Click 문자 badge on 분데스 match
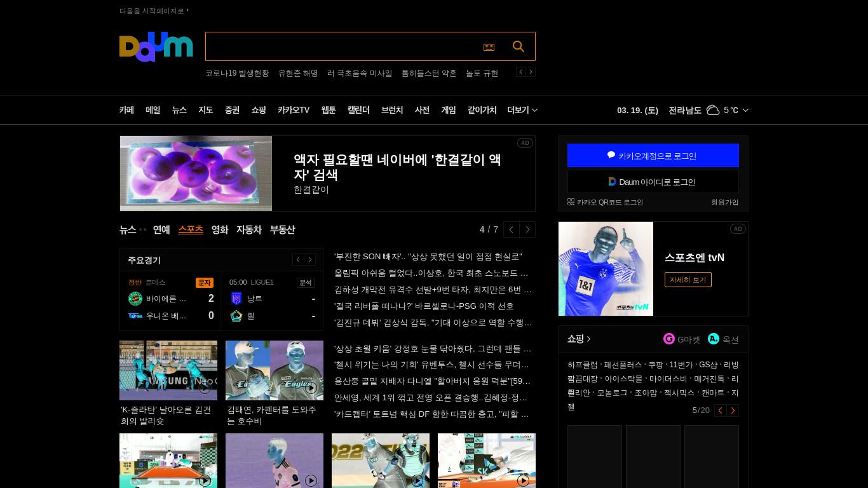 205,282
